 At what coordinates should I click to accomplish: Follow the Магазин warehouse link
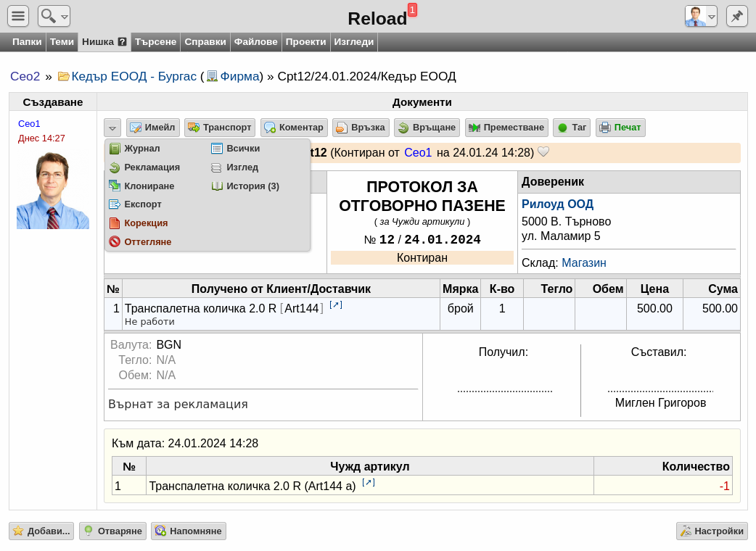point(584,263)
